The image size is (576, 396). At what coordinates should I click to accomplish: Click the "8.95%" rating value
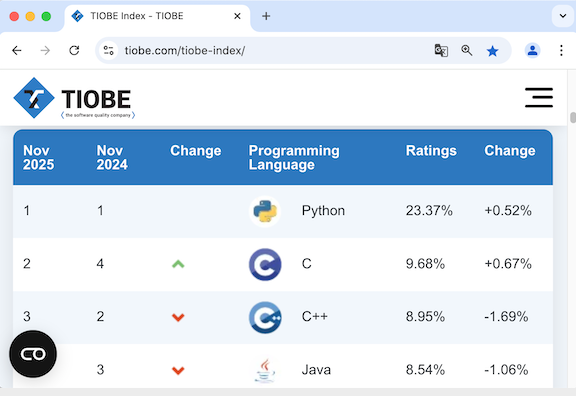pyautogui.click(x=425, y=316)
